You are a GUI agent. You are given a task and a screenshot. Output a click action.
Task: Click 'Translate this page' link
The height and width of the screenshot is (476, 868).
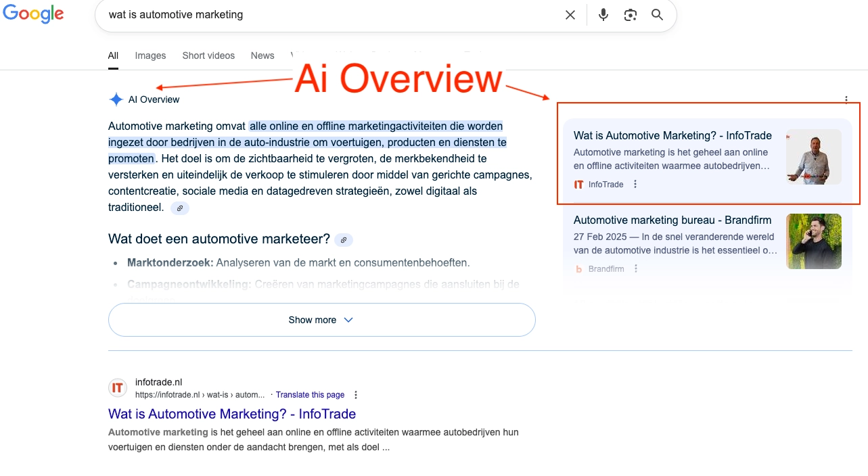click(310, 395)
